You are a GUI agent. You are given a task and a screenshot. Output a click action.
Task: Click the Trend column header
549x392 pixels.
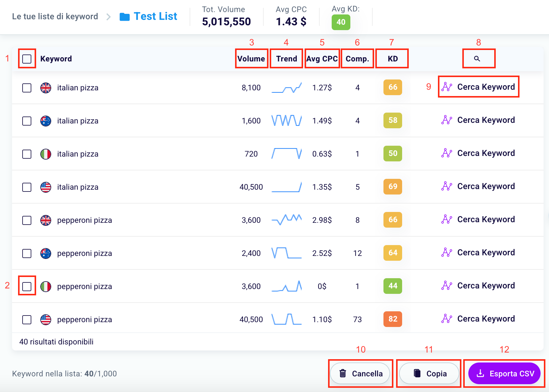[x=286, y=59]
